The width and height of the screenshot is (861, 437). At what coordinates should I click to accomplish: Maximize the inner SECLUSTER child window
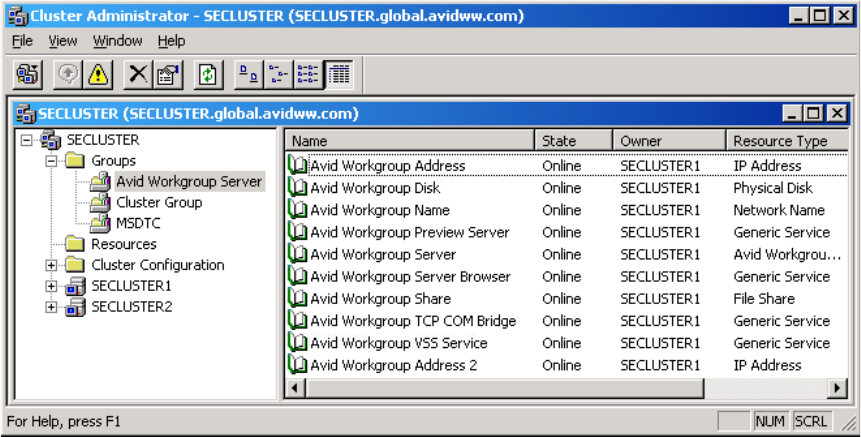pos(813,114)
